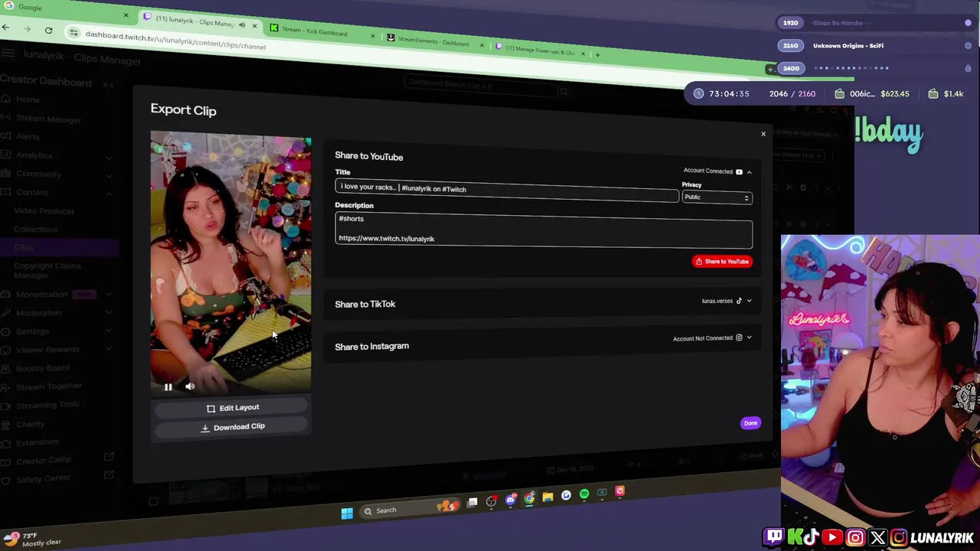The width and height of the screenshot is (980, 551).
Task: Open Copyright Claims Manager
Action: click(47, 270)
